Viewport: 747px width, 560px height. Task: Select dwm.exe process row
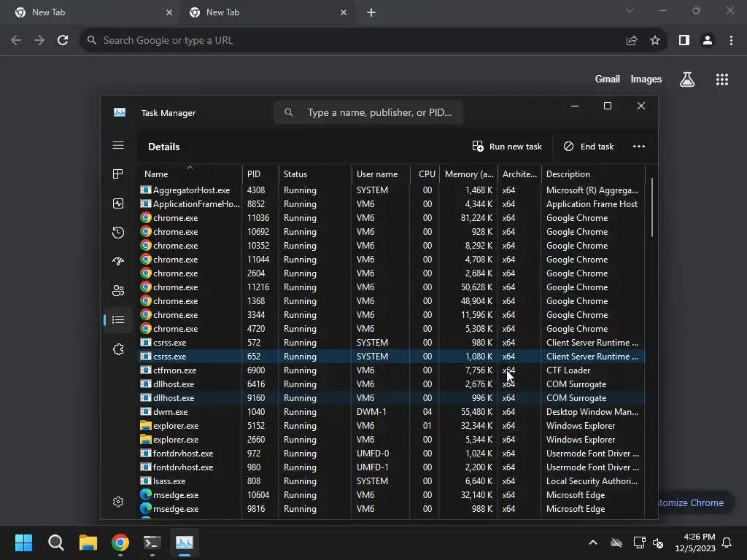[x=391, y=412]
